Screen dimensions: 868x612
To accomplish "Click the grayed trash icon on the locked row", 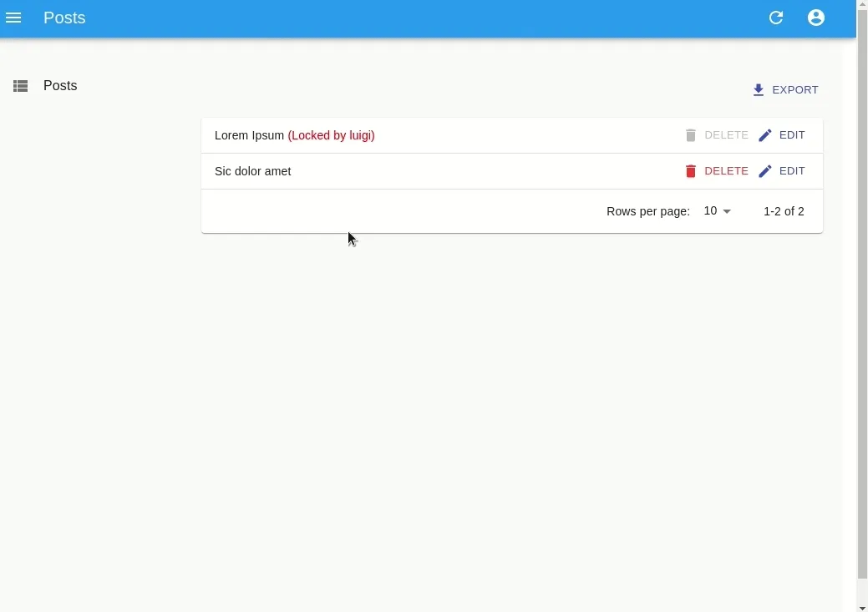I will [691, 134].
